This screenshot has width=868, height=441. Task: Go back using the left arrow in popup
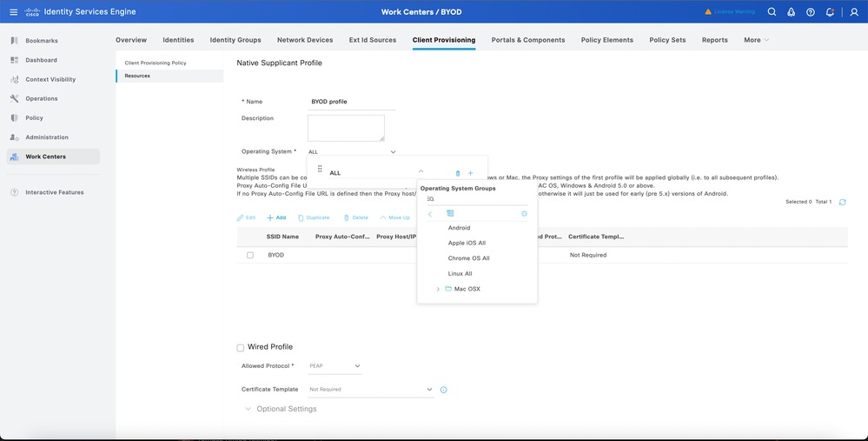pos(429,214)
